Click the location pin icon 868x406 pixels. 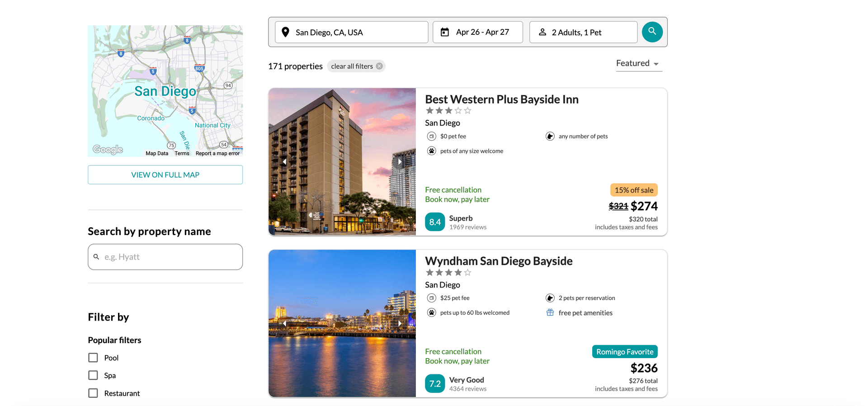click(x=285, y=32)
